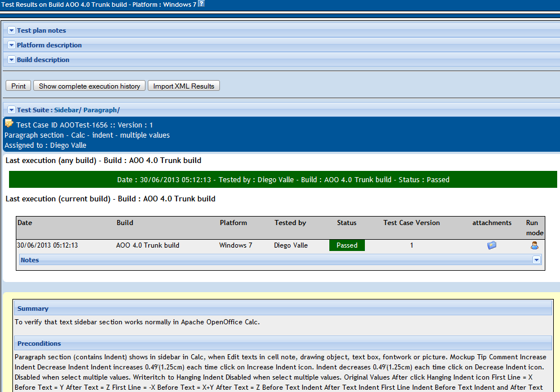The height and width of the screenshot is (392, 560).
Task: Click Import XML Results button
Action: pos(184,86)
